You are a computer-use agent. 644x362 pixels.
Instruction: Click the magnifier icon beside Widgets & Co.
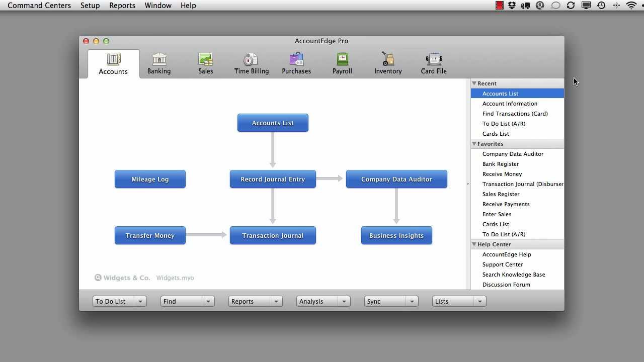[98, 278]
